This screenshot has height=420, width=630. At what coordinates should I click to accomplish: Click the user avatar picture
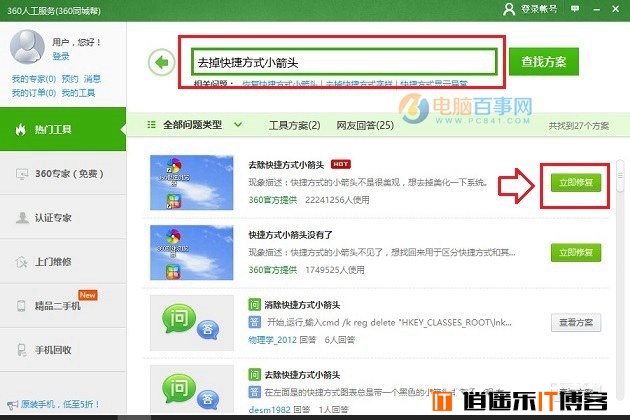pyautogui.click(x=27, y=47)
